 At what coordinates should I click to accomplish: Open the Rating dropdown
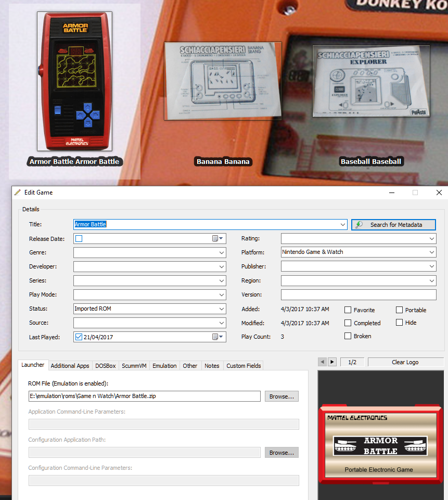point(432,238)
